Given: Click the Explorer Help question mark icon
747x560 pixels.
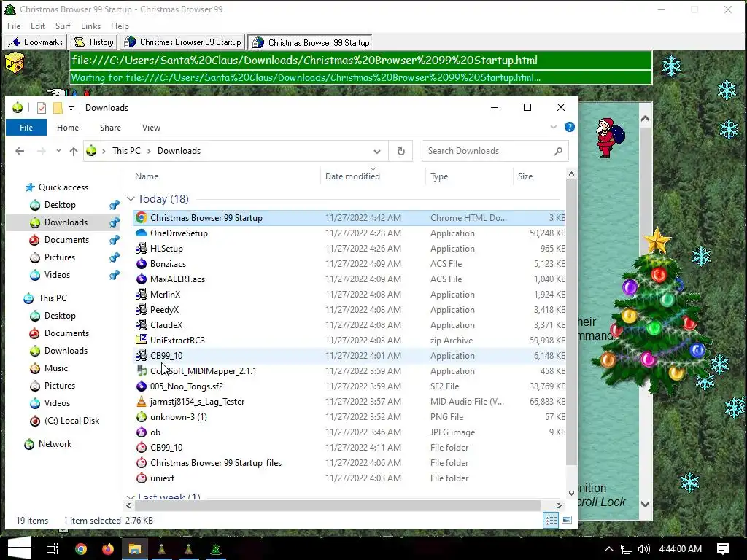Looking at the screenshot, I should 569,127.
